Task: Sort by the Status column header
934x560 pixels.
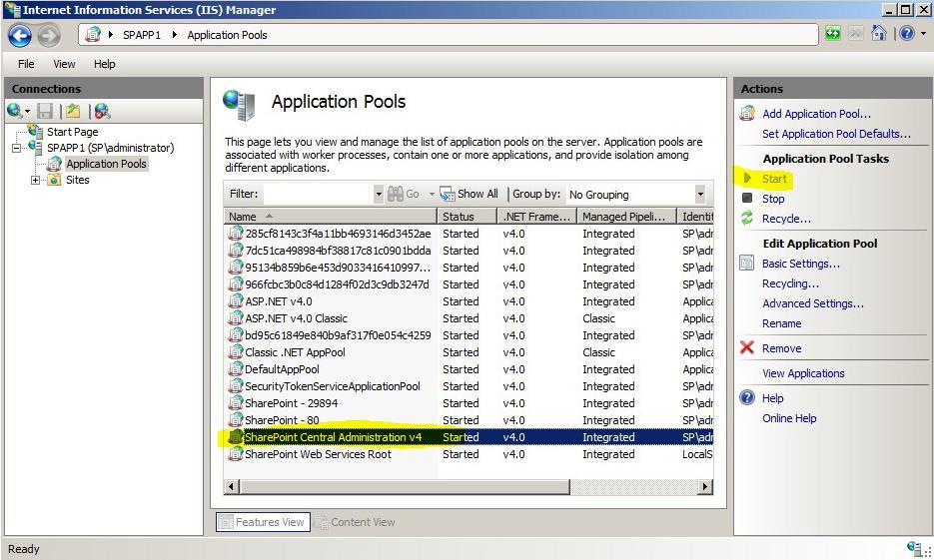Action: (x=467, y=217)
